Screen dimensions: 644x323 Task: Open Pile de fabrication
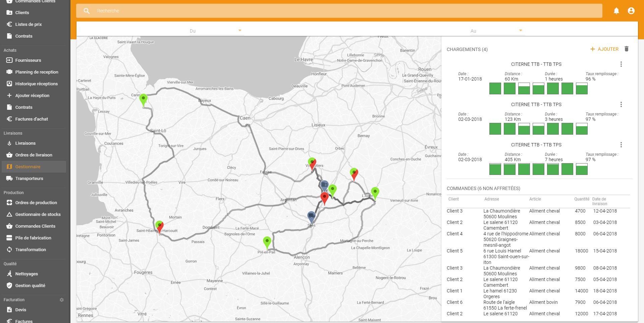(x=33, y=238)
